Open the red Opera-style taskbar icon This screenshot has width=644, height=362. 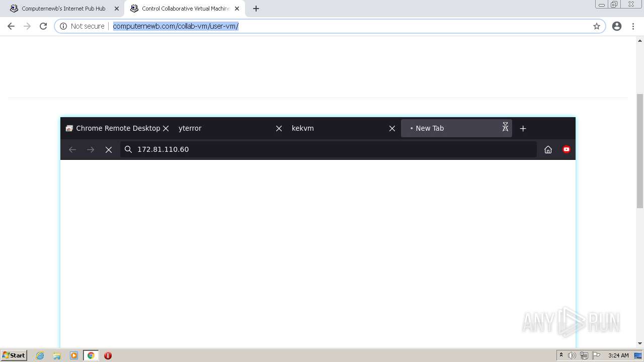point(108,355)
